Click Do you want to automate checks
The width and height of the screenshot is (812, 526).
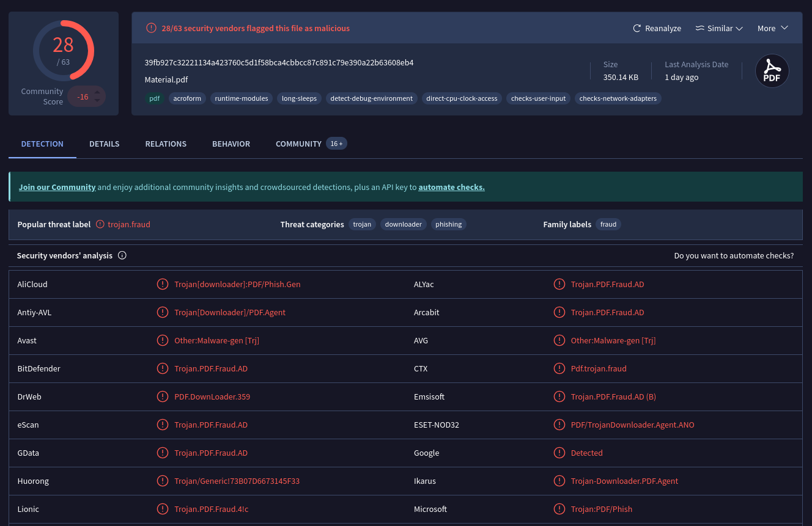[734, 255]
